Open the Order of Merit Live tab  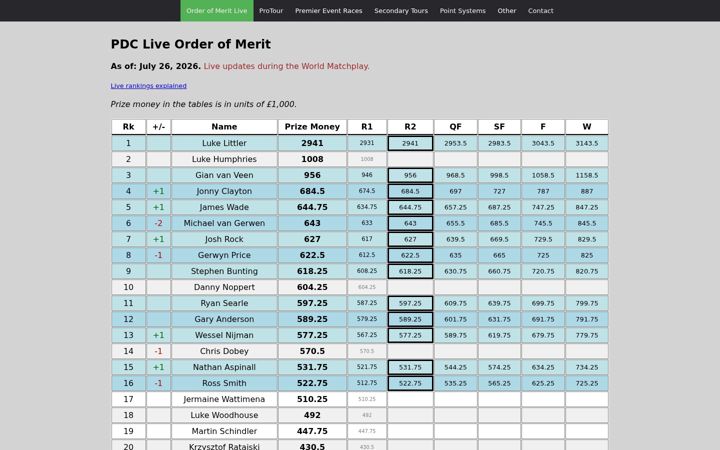tap(217, 11)
